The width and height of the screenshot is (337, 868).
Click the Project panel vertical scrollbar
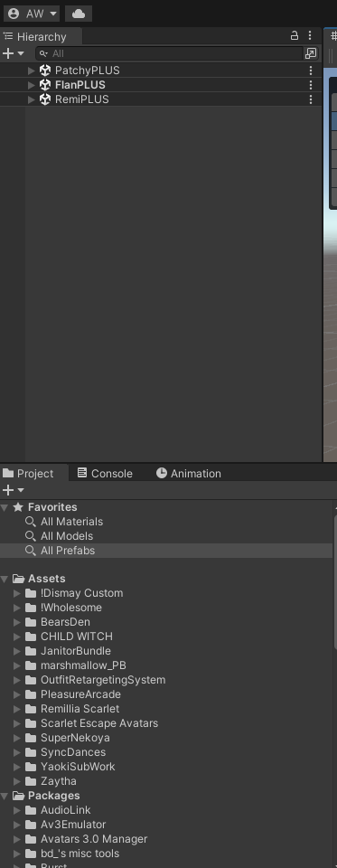pyautogui.click(x=335, y=581)
